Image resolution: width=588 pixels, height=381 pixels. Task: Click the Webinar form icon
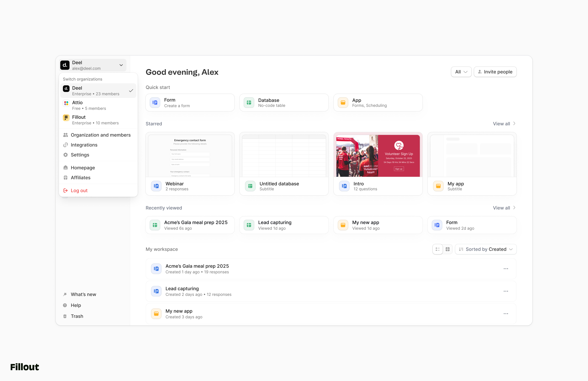coord(156,186)
